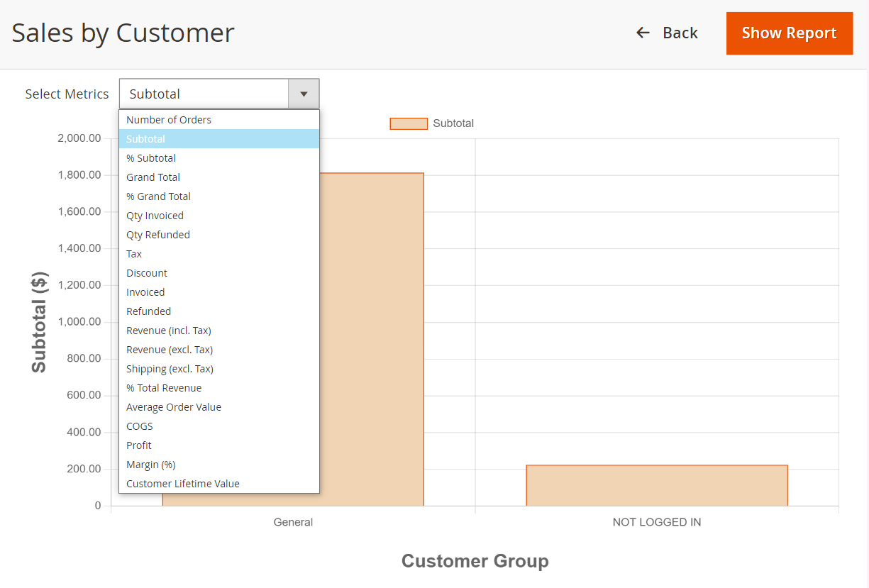Choose % Total Revenue metric

pyautogui.click(x=219, y=388)
